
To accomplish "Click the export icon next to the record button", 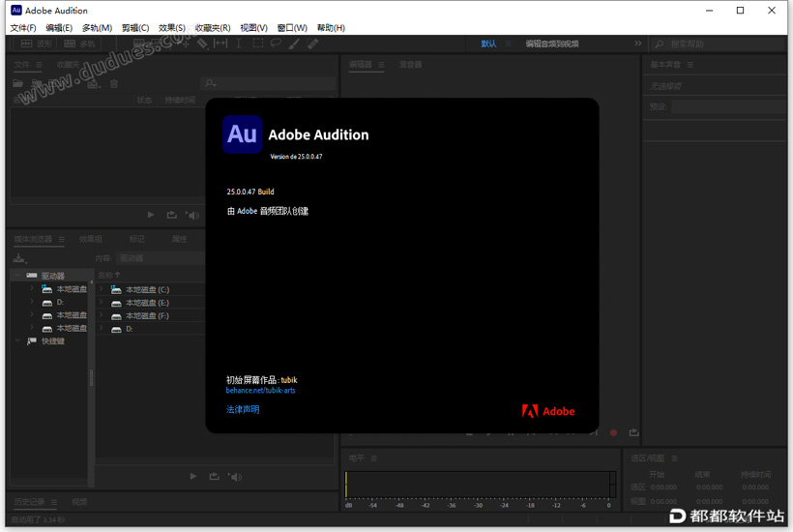I will point(633,432).
